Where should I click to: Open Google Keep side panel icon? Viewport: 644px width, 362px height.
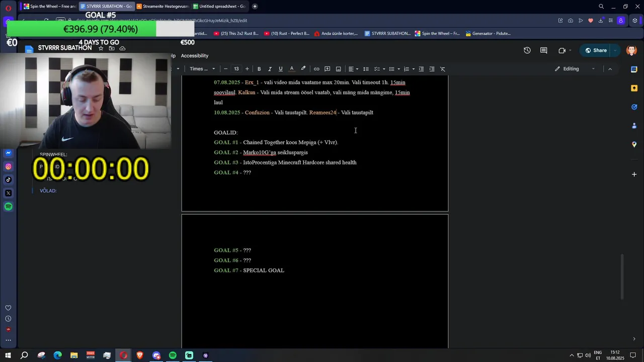pyautogui.click(x=634, y=88)
